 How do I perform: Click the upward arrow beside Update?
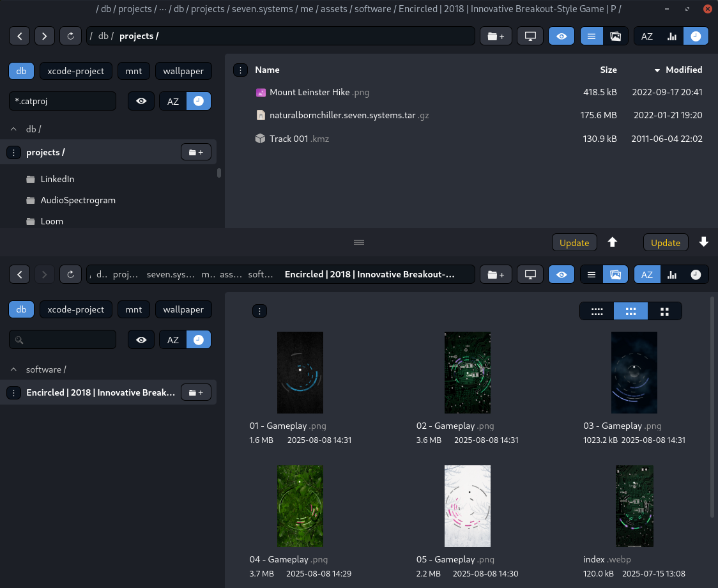click(x=612, y=242)
